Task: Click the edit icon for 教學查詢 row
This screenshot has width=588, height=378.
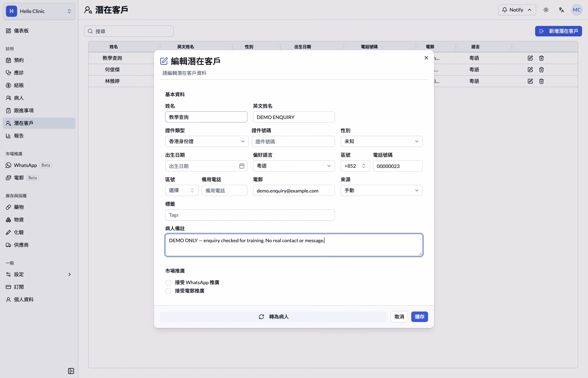Action: [x=530, y=58]
